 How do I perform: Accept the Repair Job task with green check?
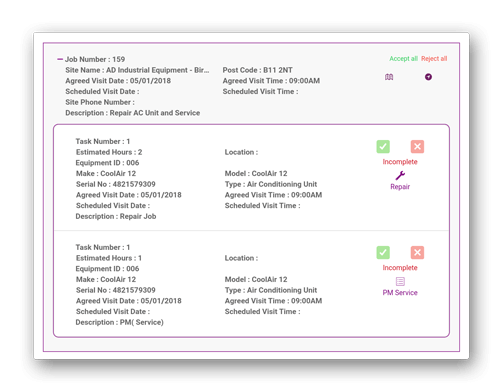[x=383, y=146]
